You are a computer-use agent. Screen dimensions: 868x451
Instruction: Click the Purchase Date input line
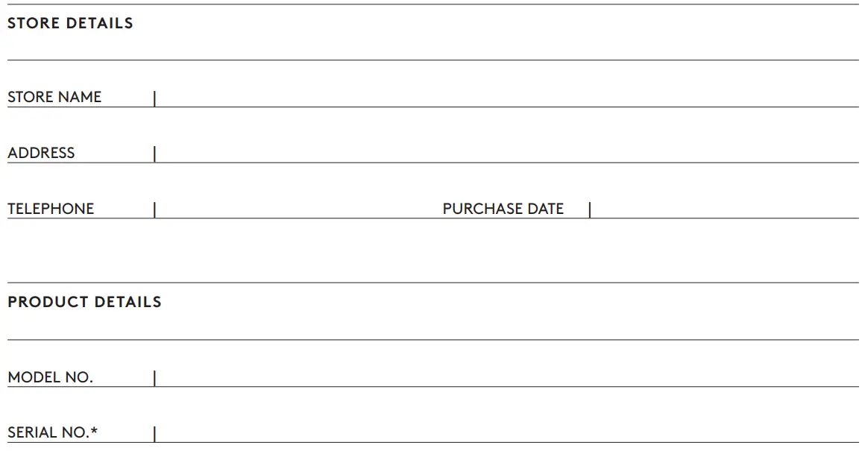point(723,209)
